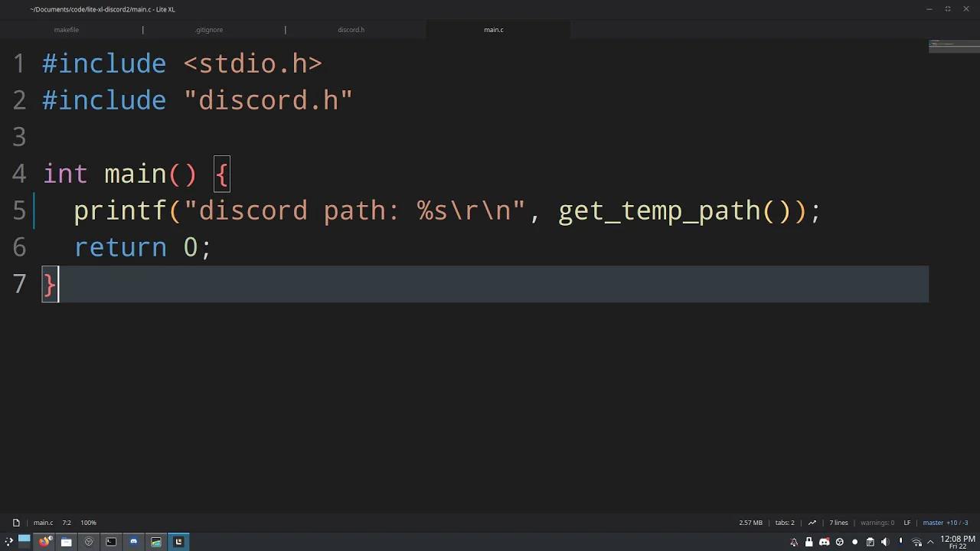980x551 pixels.
Task: Click tabs: 2 in the status bar
Action: pos(784,523)
